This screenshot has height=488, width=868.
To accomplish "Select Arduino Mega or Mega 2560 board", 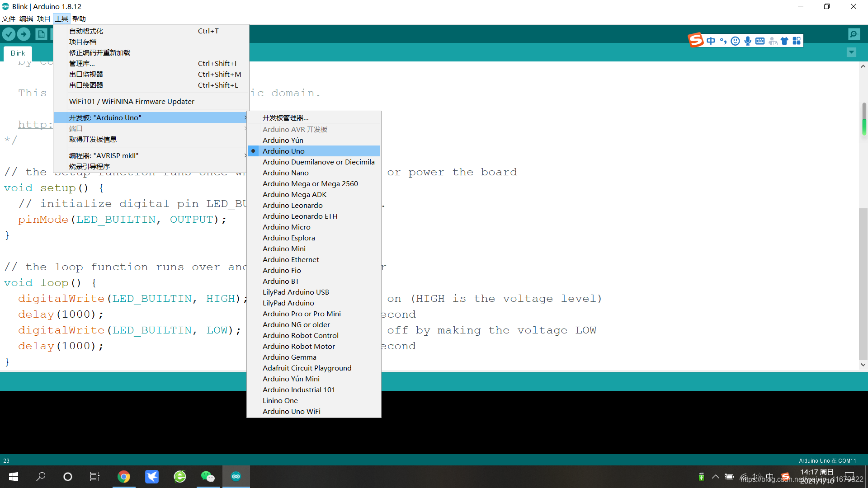I will point(314,183).
